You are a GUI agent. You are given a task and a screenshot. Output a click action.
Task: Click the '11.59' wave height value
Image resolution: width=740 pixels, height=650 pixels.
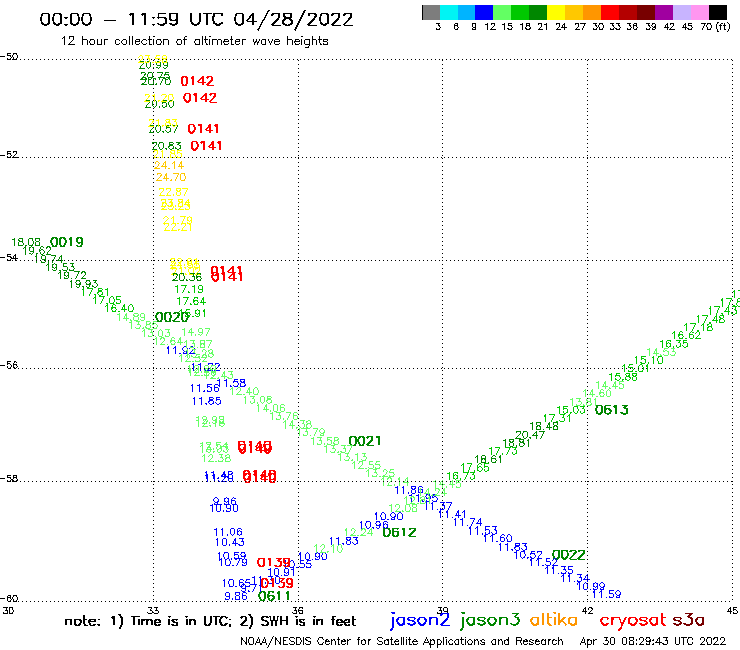click(606, 594)
